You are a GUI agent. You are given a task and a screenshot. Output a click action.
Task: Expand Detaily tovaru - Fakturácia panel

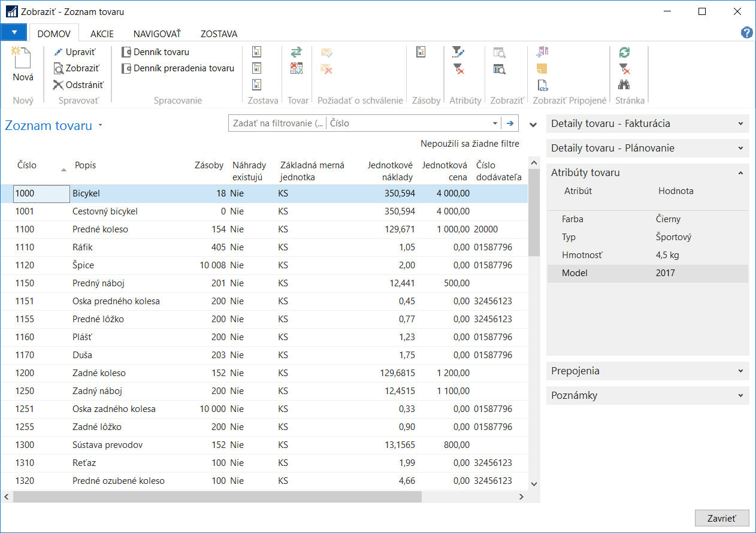(648, 124)
